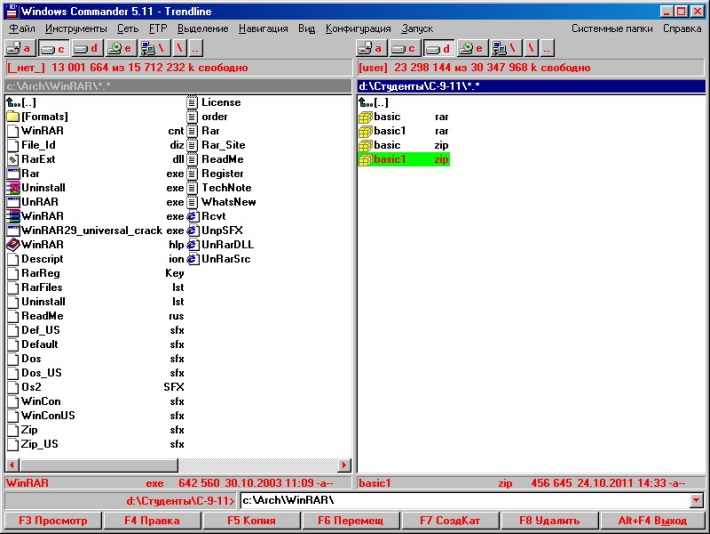The image size is (710, 534).
Task: Select Zip_US sfx file
Action: click(x=96, y=444)
